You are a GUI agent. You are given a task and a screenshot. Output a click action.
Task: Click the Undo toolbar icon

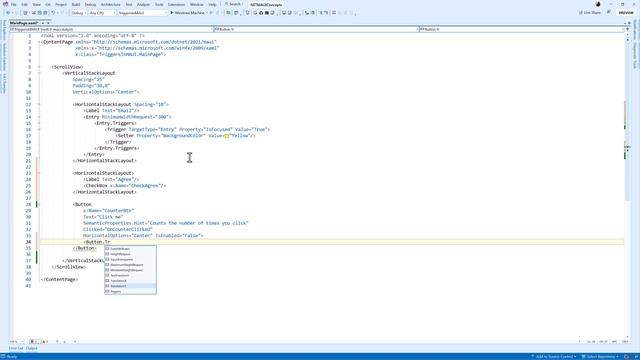tap(53, 13)
